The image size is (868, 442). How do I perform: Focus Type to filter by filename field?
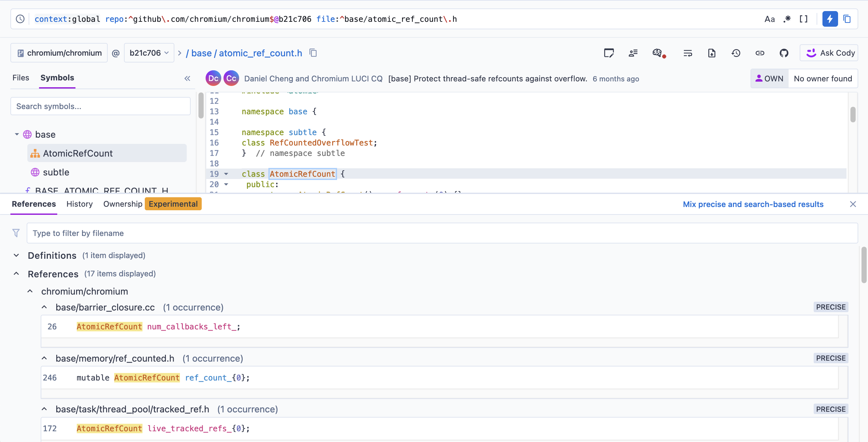point(442,233)
